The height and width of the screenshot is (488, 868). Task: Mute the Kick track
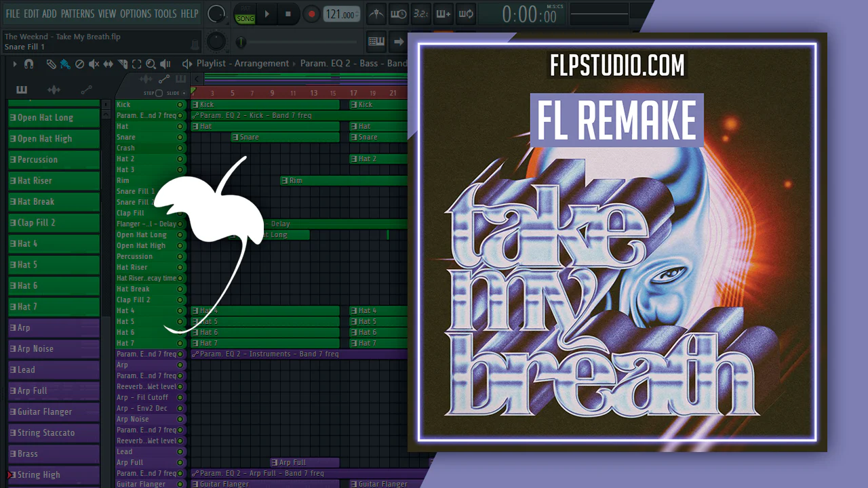click(180, 104)
